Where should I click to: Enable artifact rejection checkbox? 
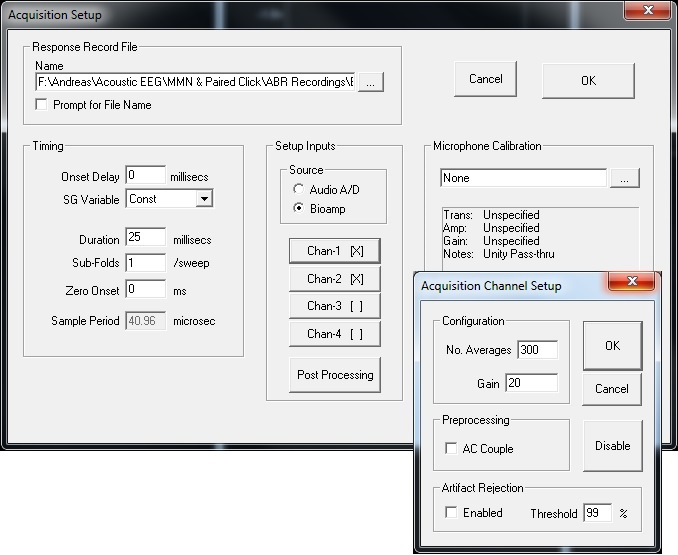click(x=452, y=513)
